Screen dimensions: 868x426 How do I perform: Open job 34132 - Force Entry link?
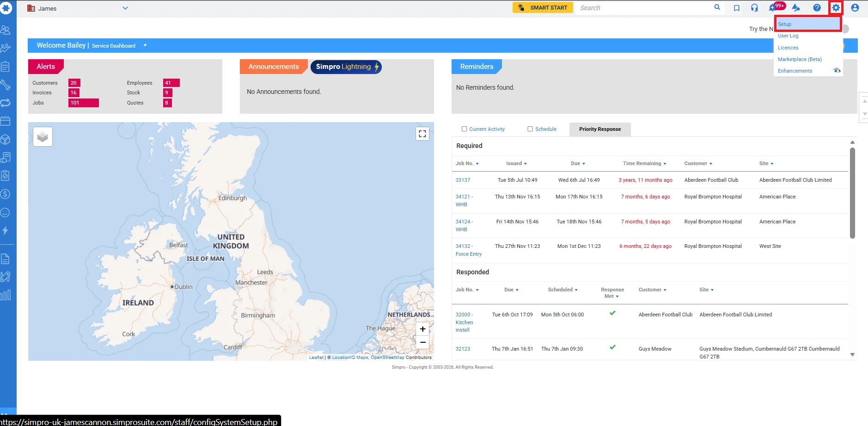[469, 250]
